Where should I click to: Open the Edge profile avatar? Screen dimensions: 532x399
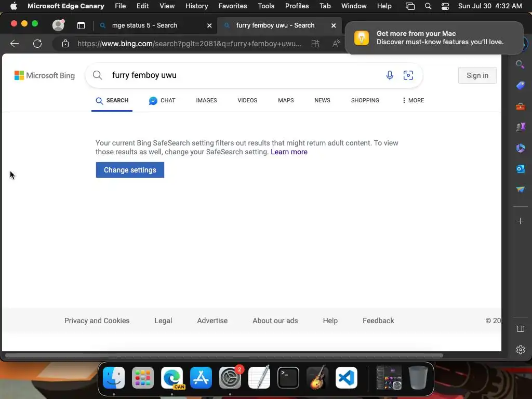58,25
